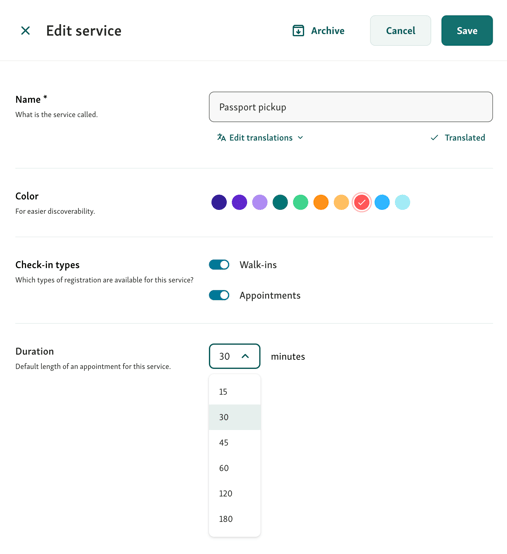This screenshot has height=554, width=507.
Task: Save the service changes
Action: 467,30
